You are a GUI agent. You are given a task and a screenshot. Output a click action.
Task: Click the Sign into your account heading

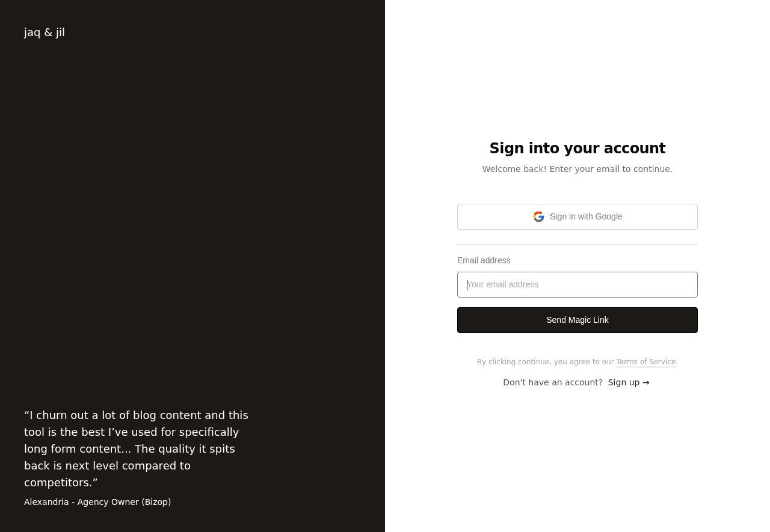[x=577, y=148]
